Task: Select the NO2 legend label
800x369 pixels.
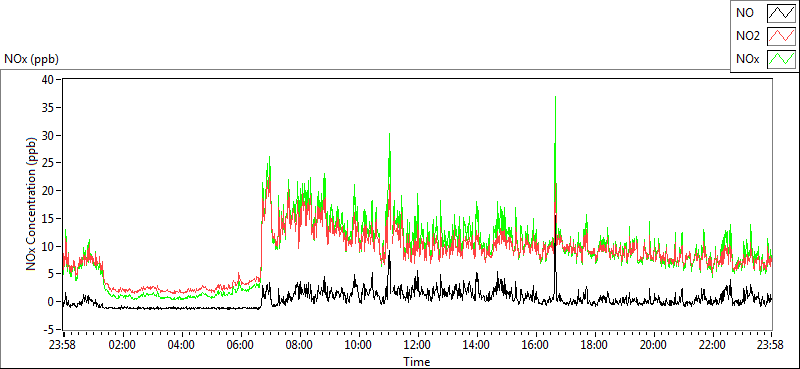Action: (748, 36)
